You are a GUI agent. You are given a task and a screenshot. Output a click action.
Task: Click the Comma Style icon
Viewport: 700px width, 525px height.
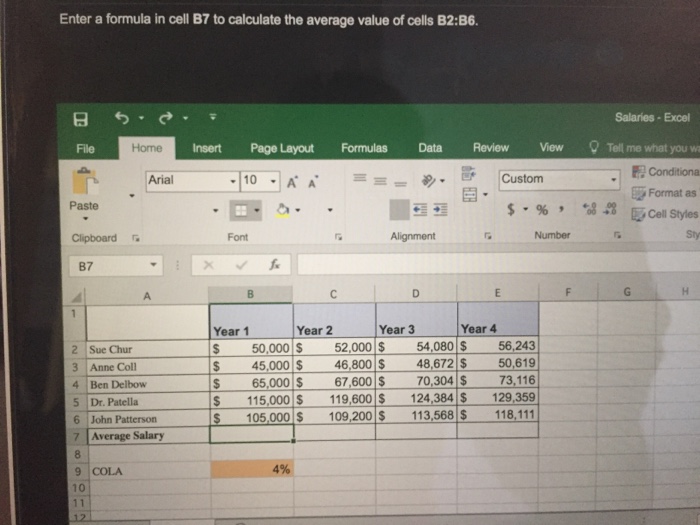pyautogui.click(x=561, y=209)
